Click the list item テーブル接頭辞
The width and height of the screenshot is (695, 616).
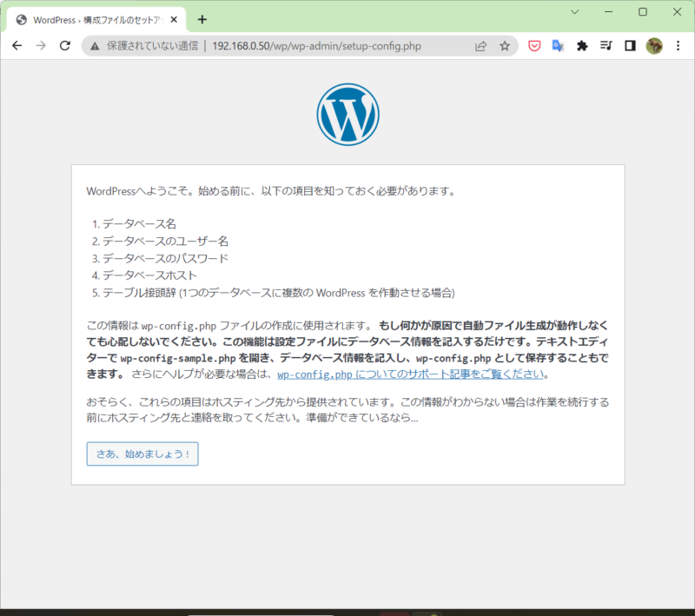(x=278, y=293)
